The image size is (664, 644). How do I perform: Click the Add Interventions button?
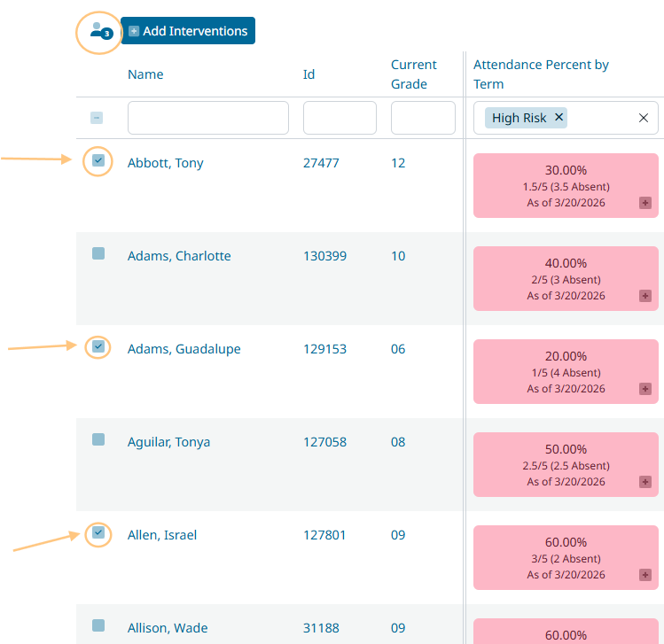click(188, 31)
